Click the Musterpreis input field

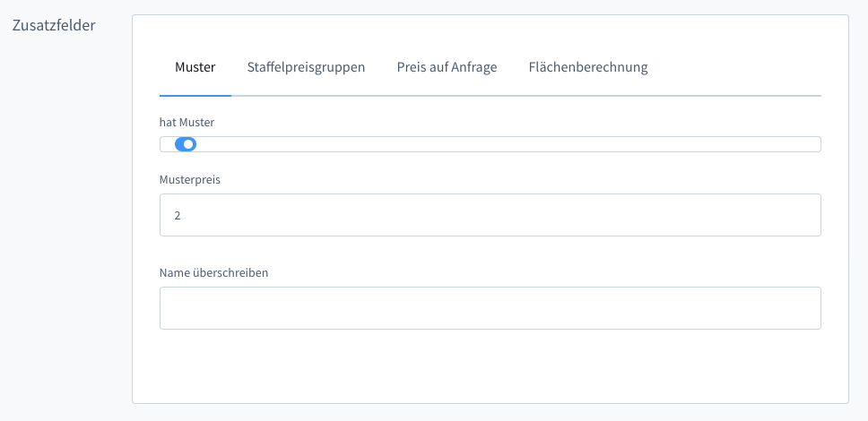(x=490, y=215)
